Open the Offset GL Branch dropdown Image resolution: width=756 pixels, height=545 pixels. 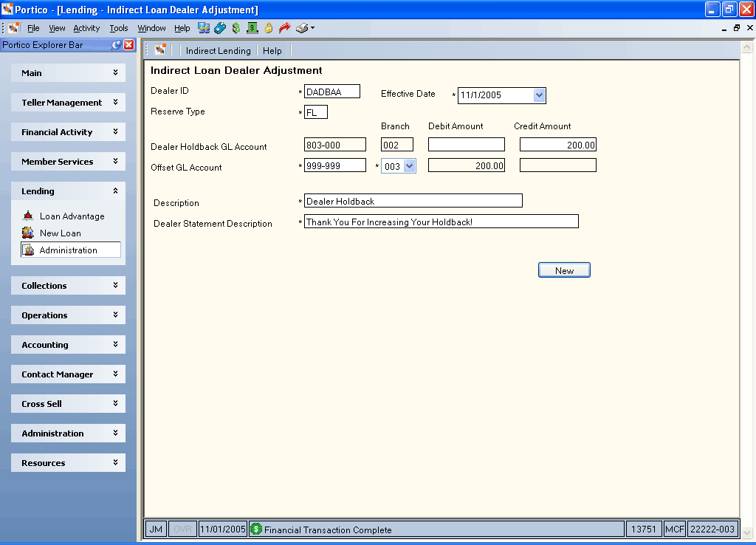coord(409,166)
